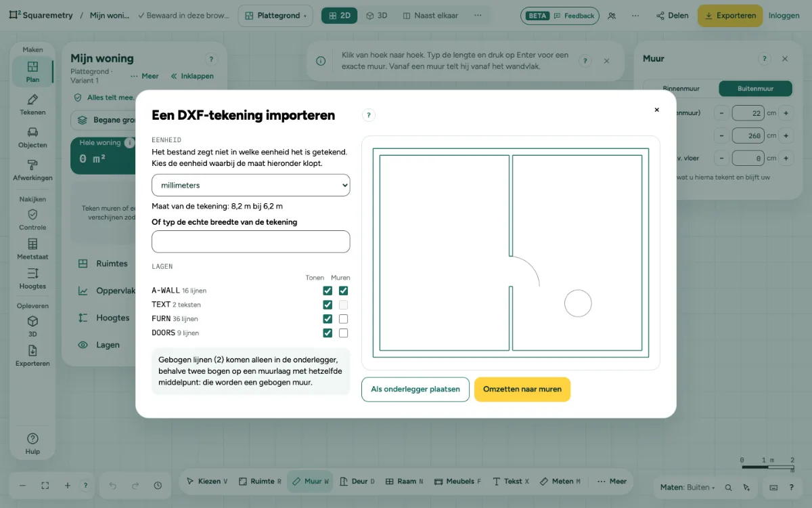Viewport: 812px width, 508px height.
Task: Collapse the panel with Inklappen
Action: pyautogui.click(x=192, y=76)
